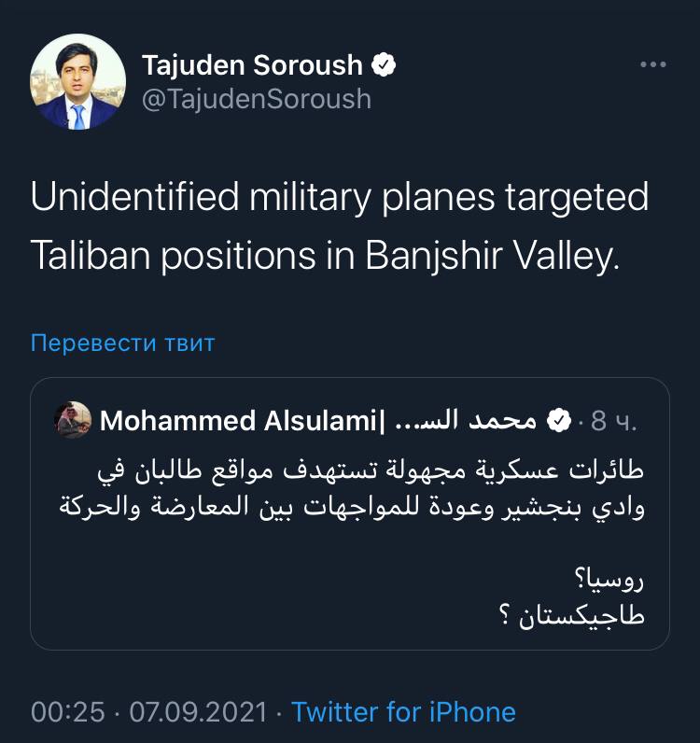Open the "Twitter for iPhone" source link
Screen dimensions: 700x743
tap(403, 712)
